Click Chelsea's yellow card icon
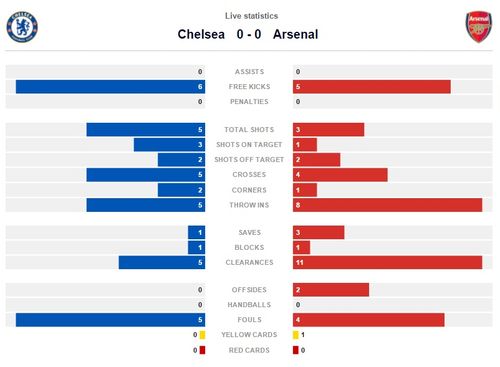500x367 pixels. point(202,335)
